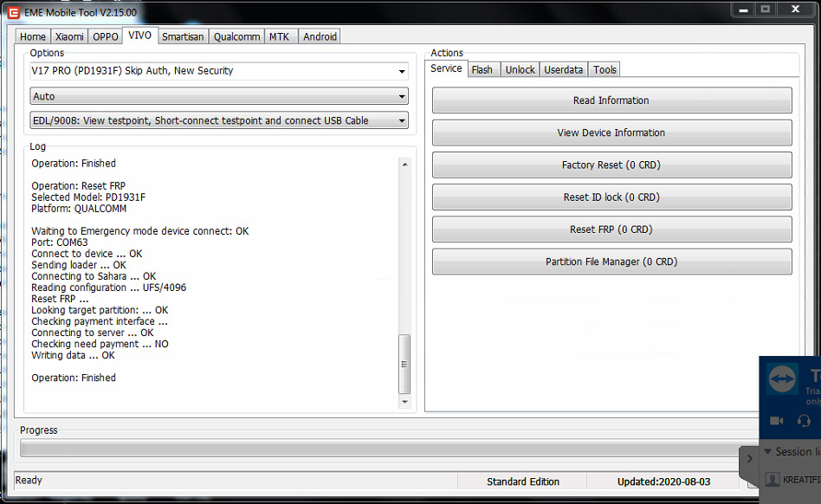Viewport: 821px width, 504px height.
Task: Open the Home tab
Action: point(32,36)
